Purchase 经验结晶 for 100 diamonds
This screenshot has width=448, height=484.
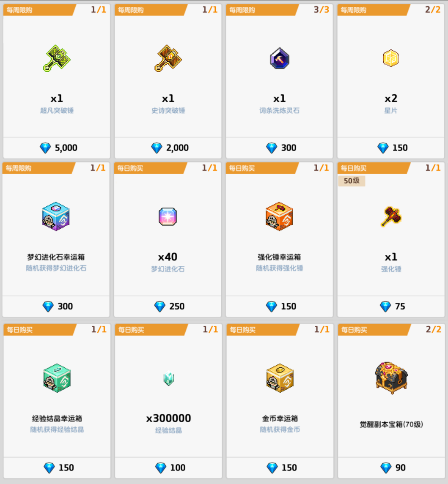tap(169, 468)
